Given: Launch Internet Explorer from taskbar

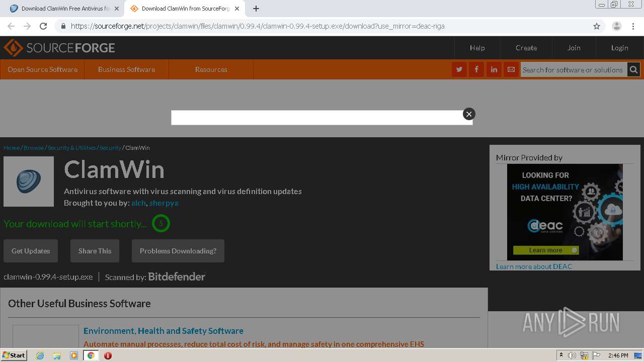Looking at the screenshot, I should (40, 355).
